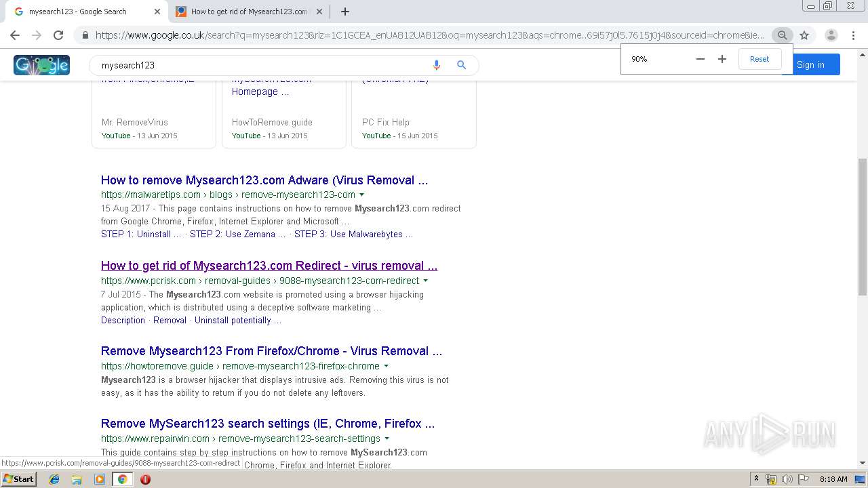This screenshot has height=488, width=868.
Task: Expand the howtoremove.guide result dropdown arrow
Action: coord(387,366)
